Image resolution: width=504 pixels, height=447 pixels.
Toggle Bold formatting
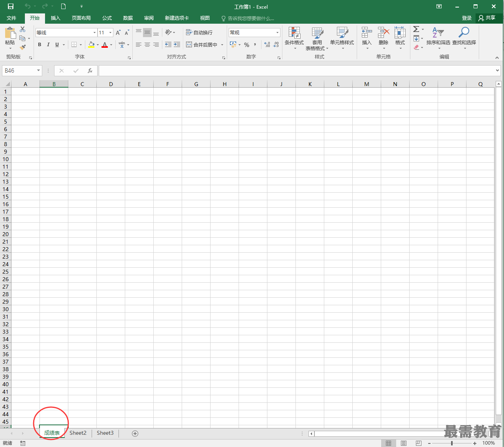coord(39,45)
